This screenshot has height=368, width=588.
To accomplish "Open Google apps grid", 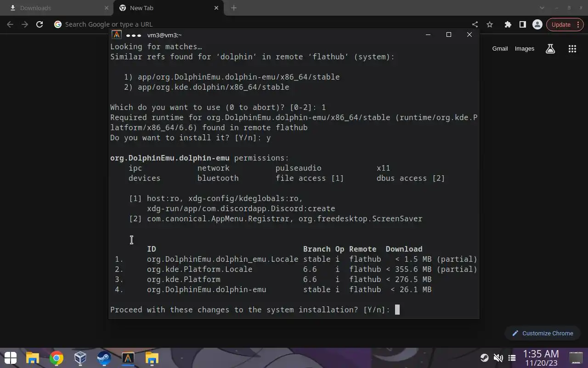I will (x=572, y=49).
